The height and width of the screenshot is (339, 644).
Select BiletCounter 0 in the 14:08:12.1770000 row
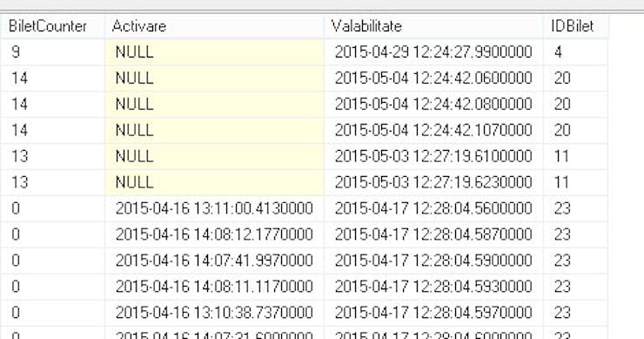pyautogui.click(x=52, y=234)
